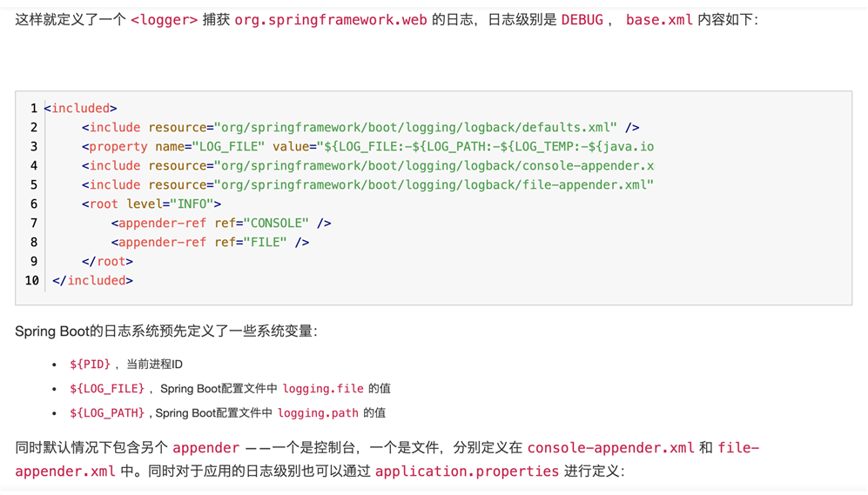The image size is (868, 495).
Task: Click file-appender.xml resource path on line 5
Action: 434,184
